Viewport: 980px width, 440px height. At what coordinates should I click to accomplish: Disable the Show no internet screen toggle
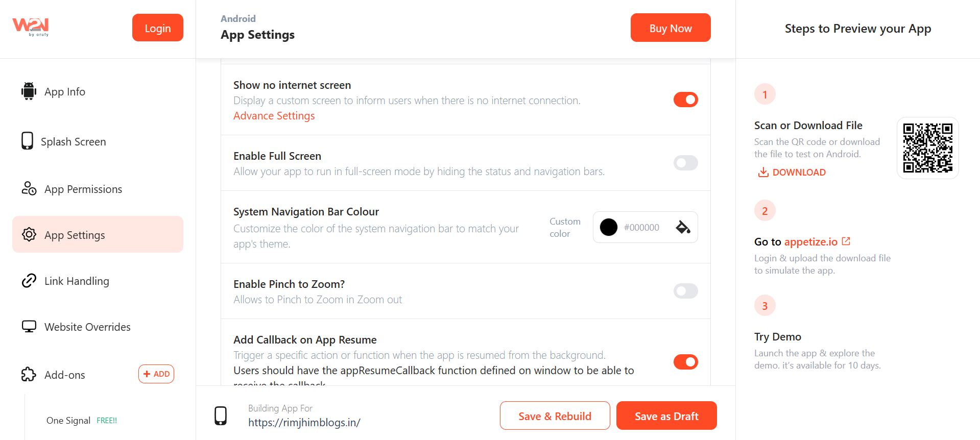click(685, 100)
